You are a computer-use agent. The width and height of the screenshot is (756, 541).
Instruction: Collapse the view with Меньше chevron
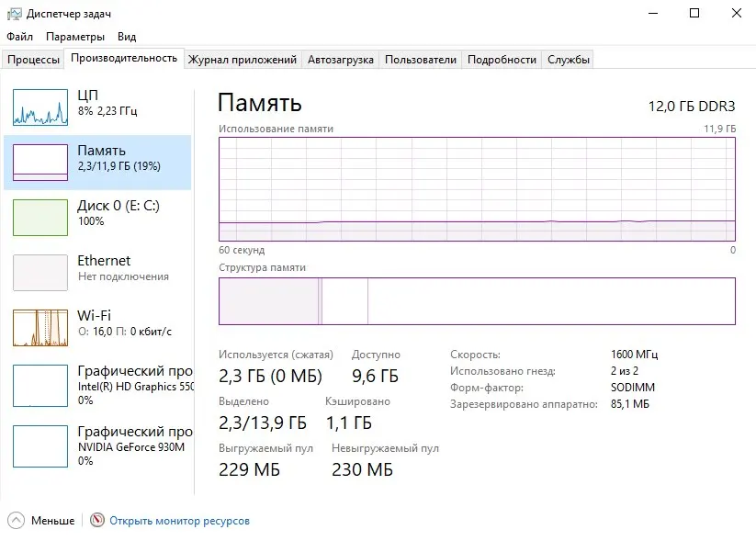click(17, 521)
